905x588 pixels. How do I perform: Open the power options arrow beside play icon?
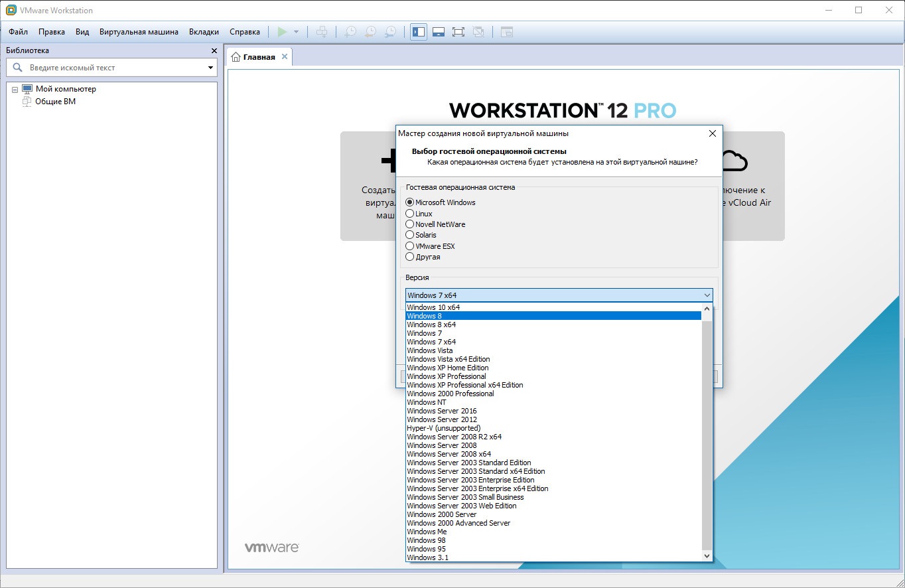[x=296, y=32]
